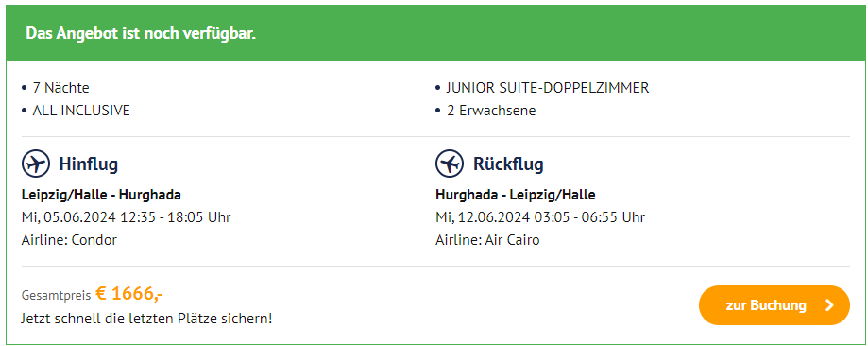The height and width of the screenshot is (346, 868).
Task: Click Airline: Air Cairo text
Action: pos(487,240)
